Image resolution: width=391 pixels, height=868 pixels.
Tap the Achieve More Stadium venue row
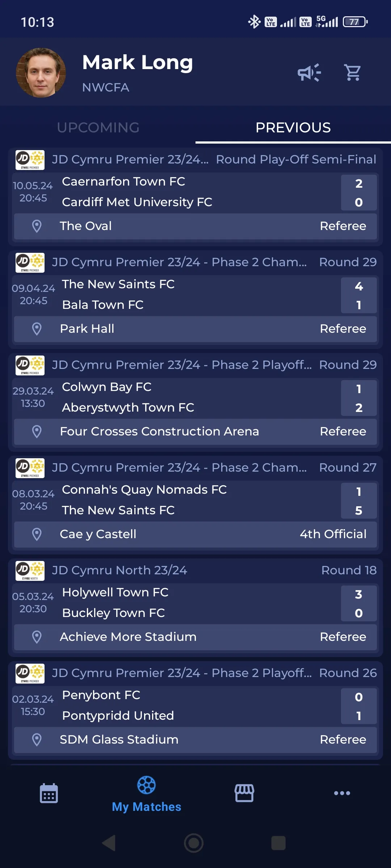pos(195,637)
